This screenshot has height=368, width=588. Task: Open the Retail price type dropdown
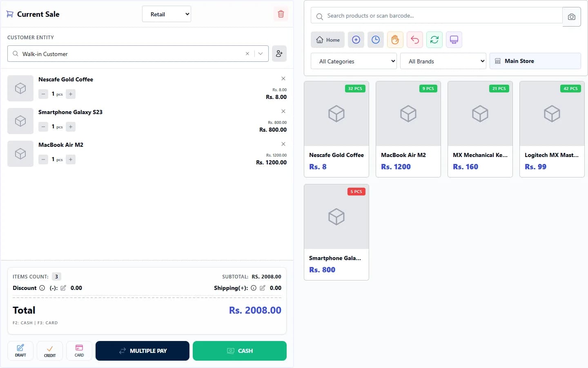coord(167,14)
